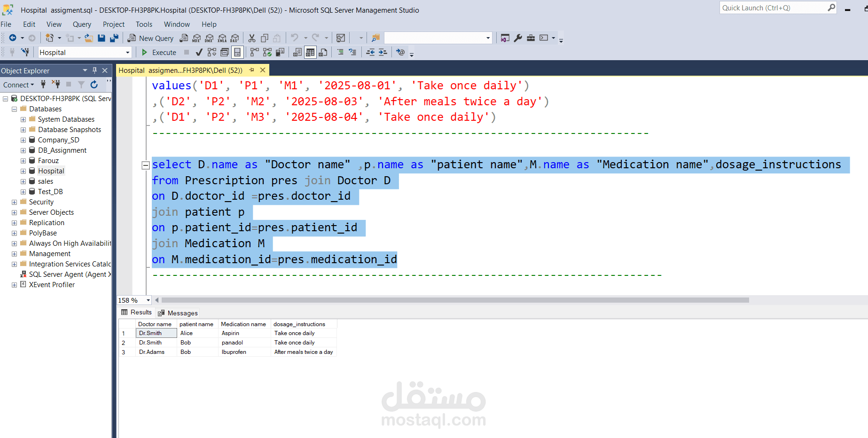Switch to the Messages tab
Screen dimensions: 868x438
178,313
